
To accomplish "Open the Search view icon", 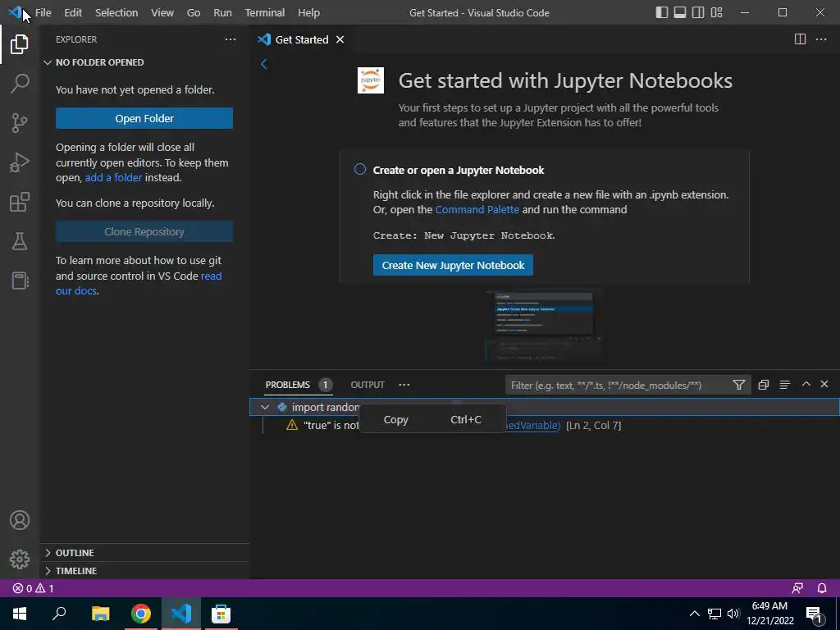I will pos(20,83).
